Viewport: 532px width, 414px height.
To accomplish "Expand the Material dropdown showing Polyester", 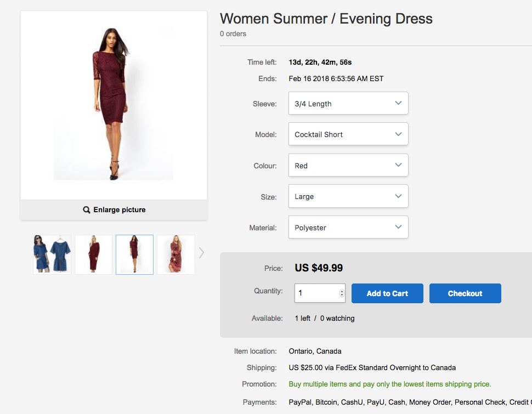I will click(348, 228).
